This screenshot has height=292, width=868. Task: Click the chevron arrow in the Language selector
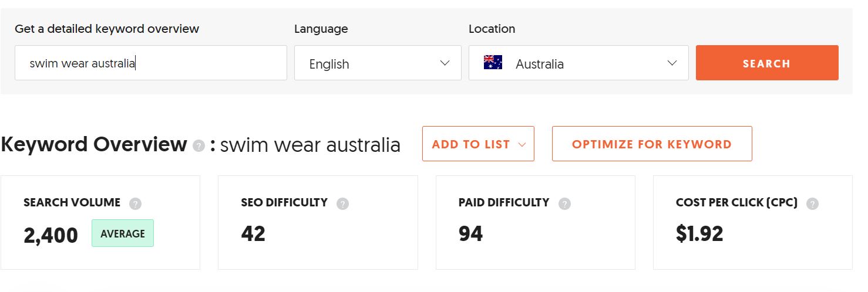(445, 63)
